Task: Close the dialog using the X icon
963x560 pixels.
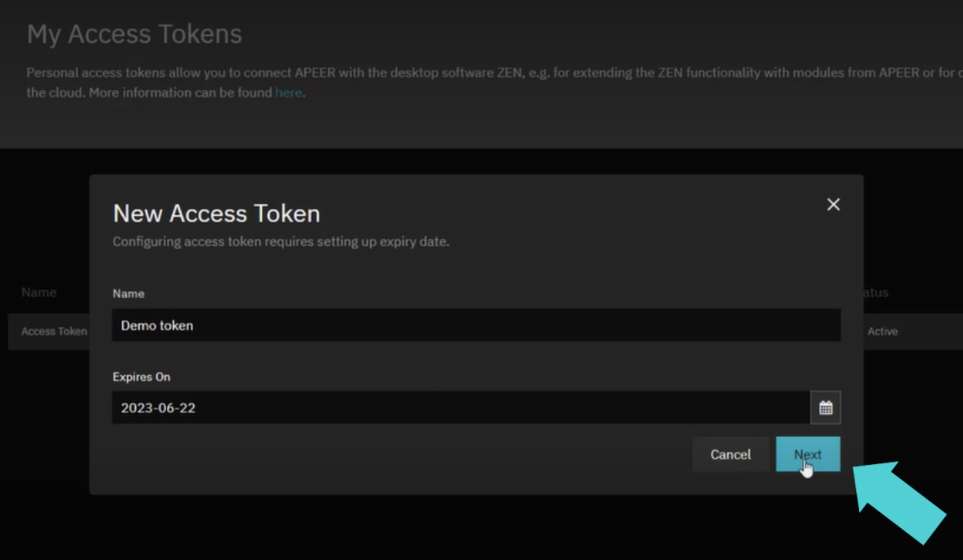Action: pyautogui.click(x=833, y=204)
